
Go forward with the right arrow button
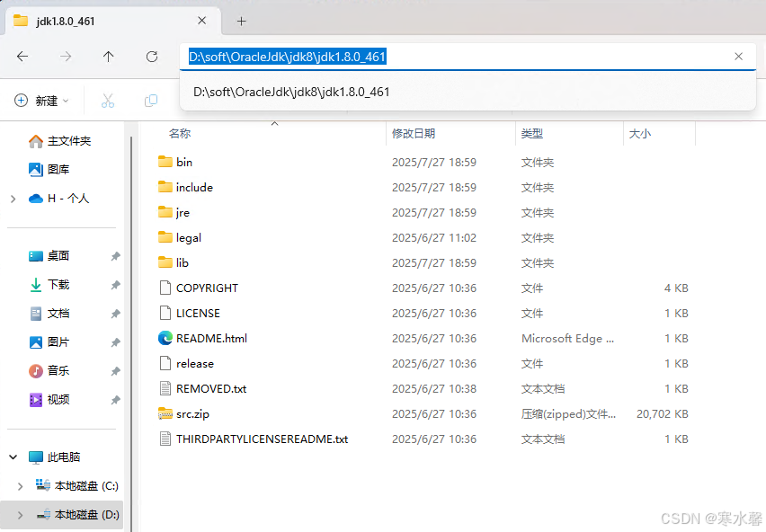[66, 57]
